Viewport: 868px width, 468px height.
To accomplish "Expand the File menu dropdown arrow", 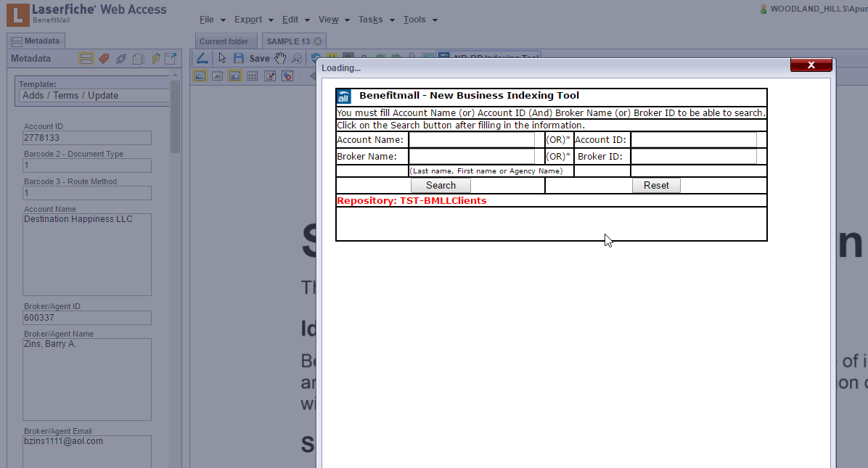I will pos(223,20).
